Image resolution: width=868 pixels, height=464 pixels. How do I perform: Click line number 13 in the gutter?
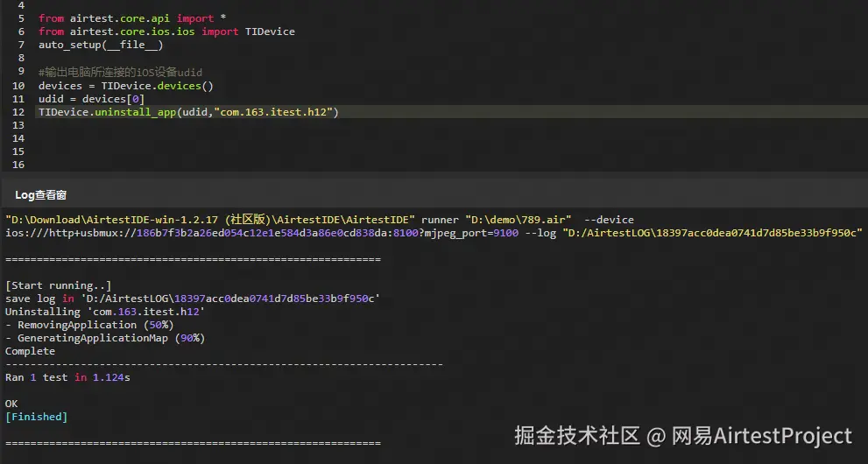coord(18,125)
